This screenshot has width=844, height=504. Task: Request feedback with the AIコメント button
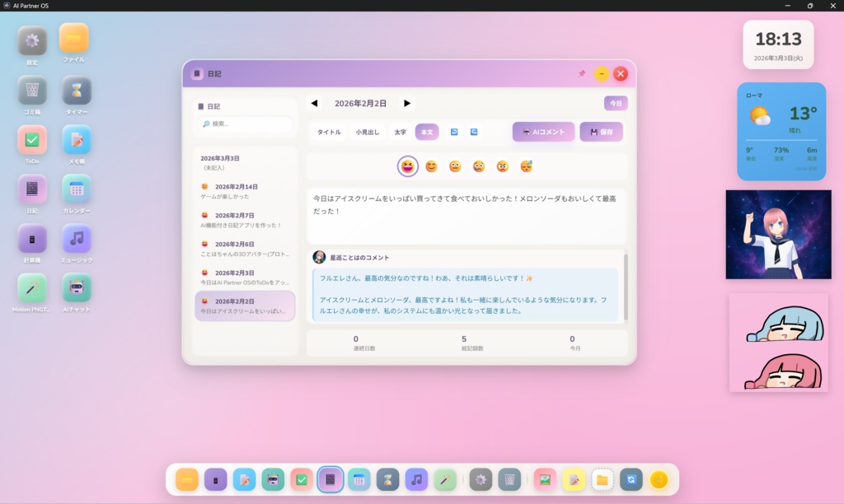(x=543, y=131)
